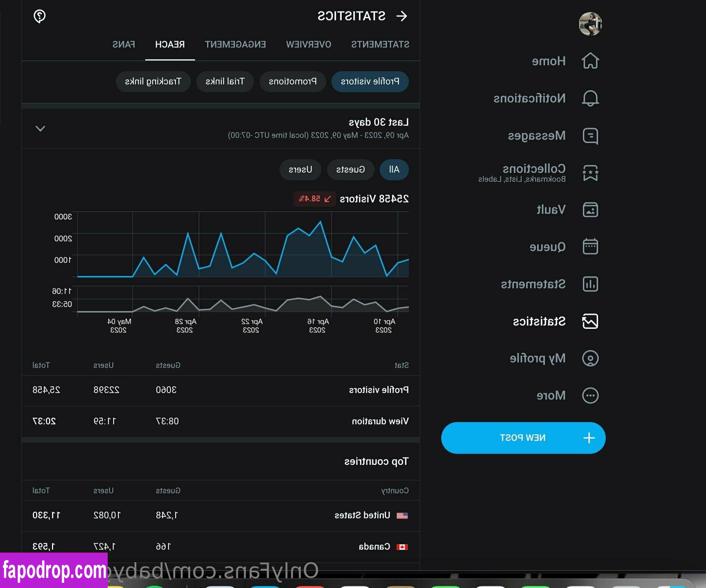This screenshot has height=588, width=706.
Task: Open the Home sidebar icon
Action: pyautogui.click(x=590, y=61)
